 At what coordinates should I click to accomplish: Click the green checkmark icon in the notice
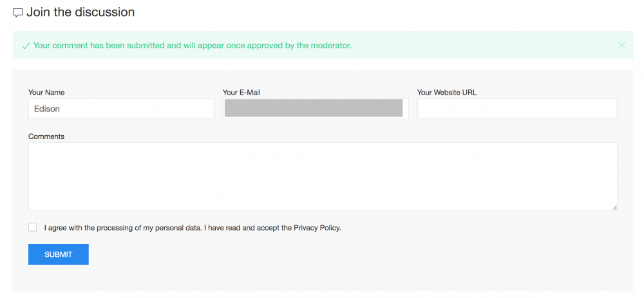(x=26, y=46)
